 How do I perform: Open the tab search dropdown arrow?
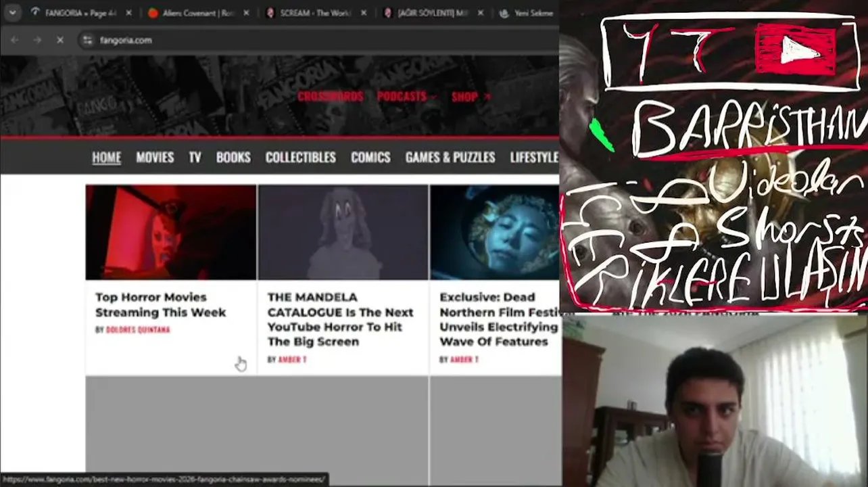point(12,13)
